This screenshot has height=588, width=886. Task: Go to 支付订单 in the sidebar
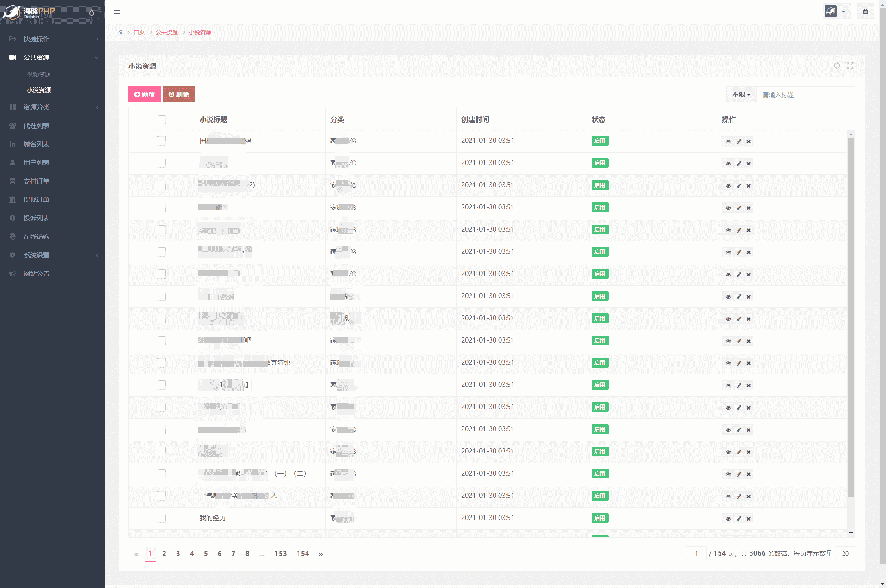(x=37, y=181)
